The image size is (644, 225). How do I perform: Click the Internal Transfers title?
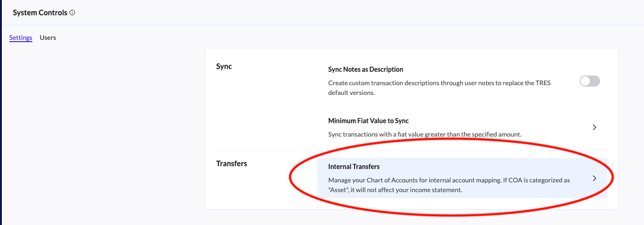tap(354, 166)
